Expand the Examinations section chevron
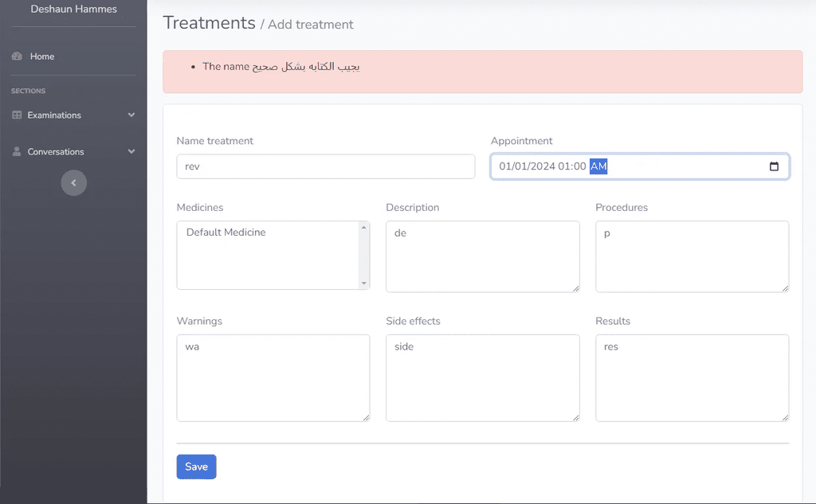 tap(131, 115)
